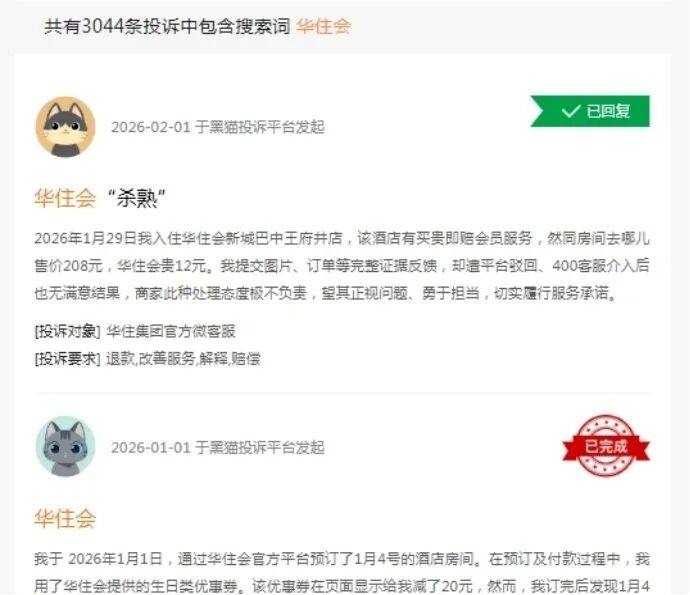This screenshot has width=690, height=595.
Task: Click the orange 华住会 search keyword in header
Action: point(323,26)
